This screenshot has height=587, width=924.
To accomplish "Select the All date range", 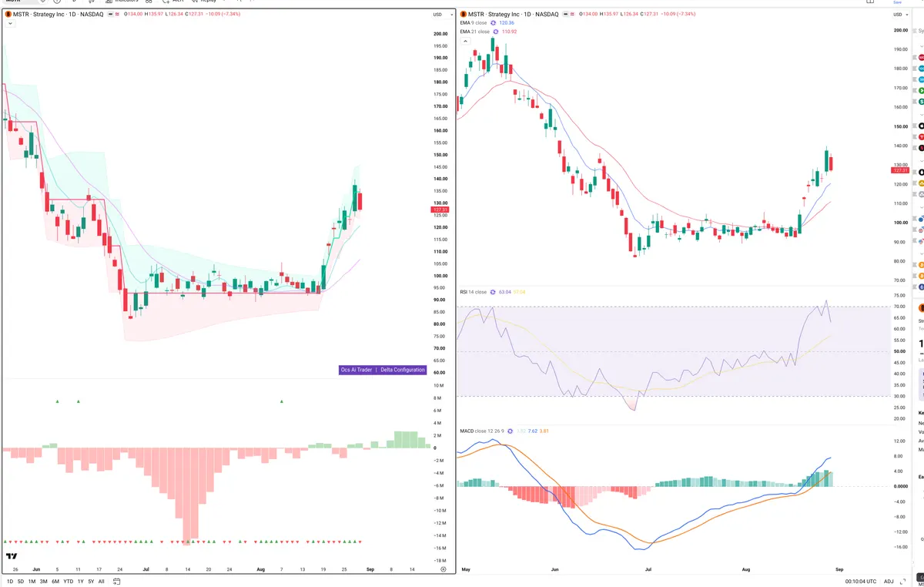I will point(102,582).
